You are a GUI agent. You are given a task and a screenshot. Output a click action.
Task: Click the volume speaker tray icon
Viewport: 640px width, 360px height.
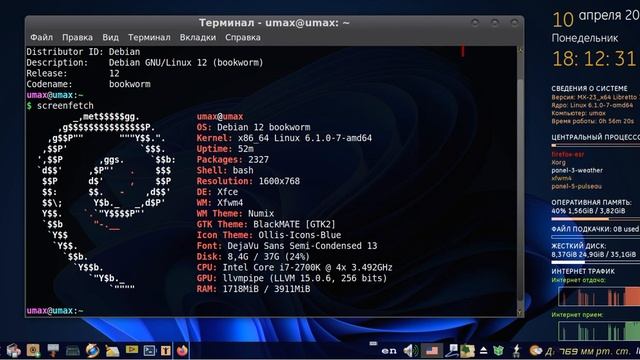410,350
